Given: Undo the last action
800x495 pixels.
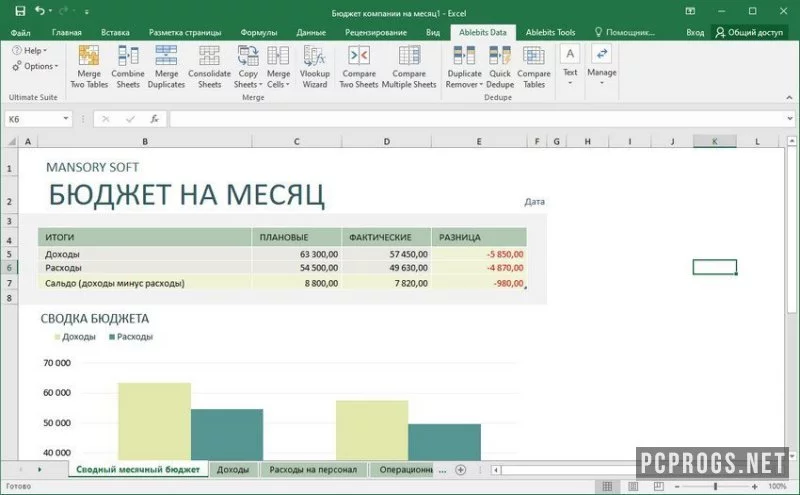Looking at the screenshot, I should (40, 11).
